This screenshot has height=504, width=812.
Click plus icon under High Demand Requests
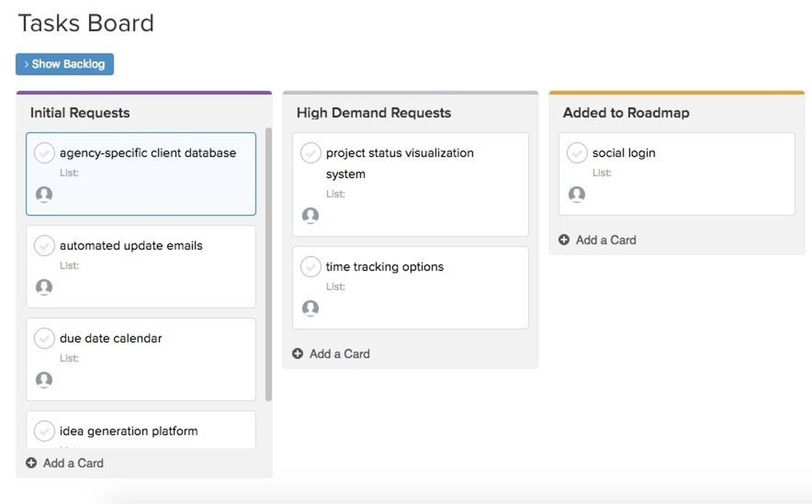pyautogui.click(x=297, y=354)
